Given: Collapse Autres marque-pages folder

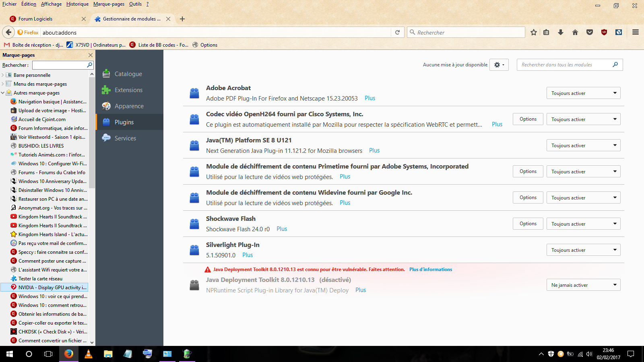Looking at the screenshot, I should point(3,93).
